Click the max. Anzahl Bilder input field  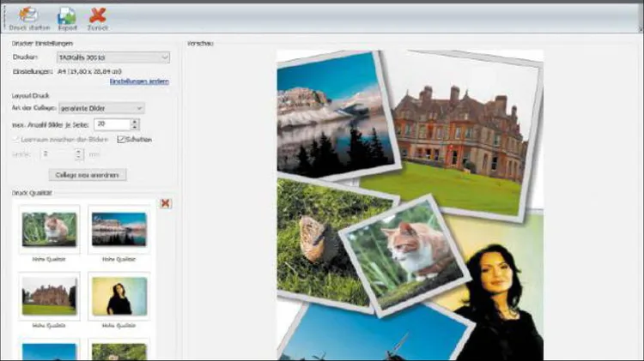(x=112, y=123)
